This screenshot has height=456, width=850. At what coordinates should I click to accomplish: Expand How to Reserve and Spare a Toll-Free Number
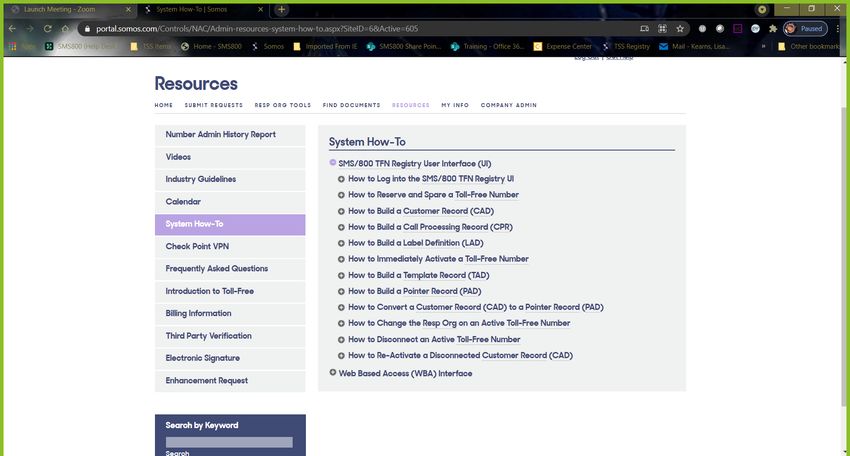coord(341,195)
